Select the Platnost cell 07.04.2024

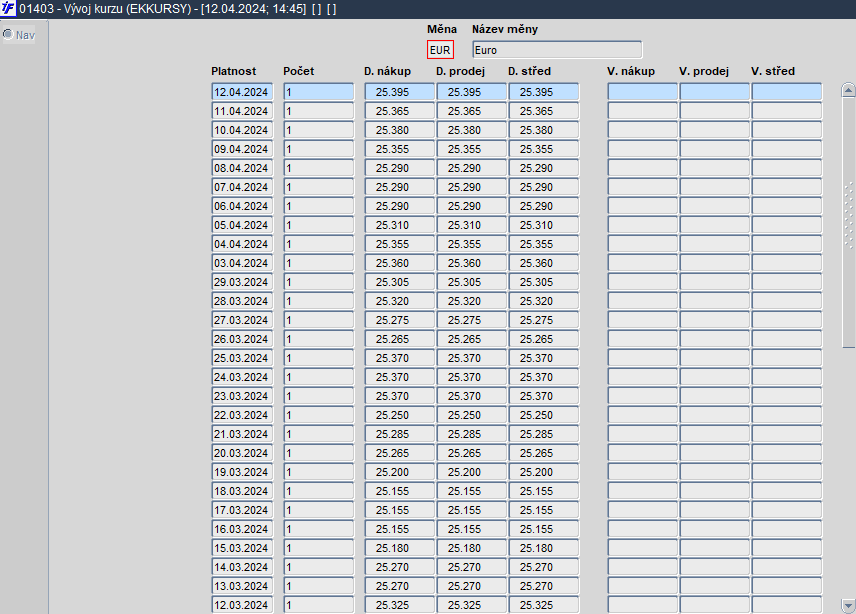[x=242, y=187]
